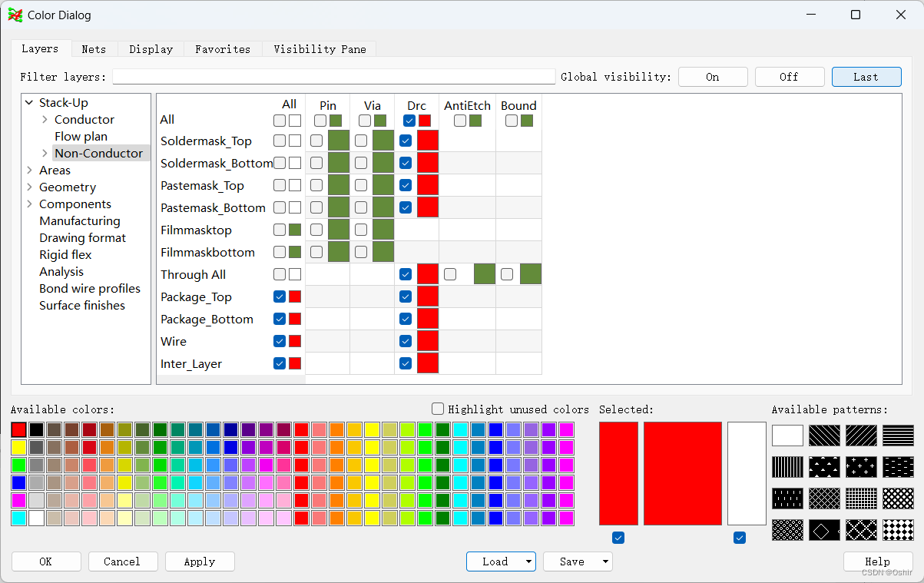The width and height of the screenshot is (924, 583).
Task: Choose the square grid pattern
Action: (x=861, y=499)
